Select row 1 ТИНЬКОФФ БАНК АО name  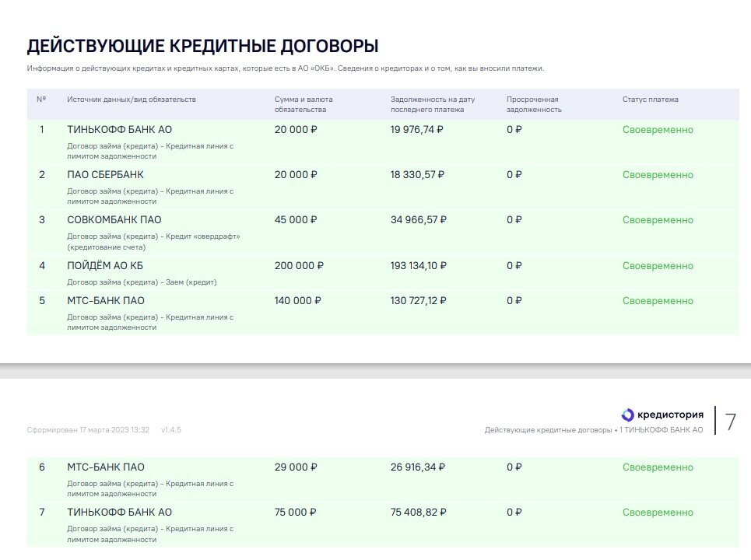(x=119, y=130)
